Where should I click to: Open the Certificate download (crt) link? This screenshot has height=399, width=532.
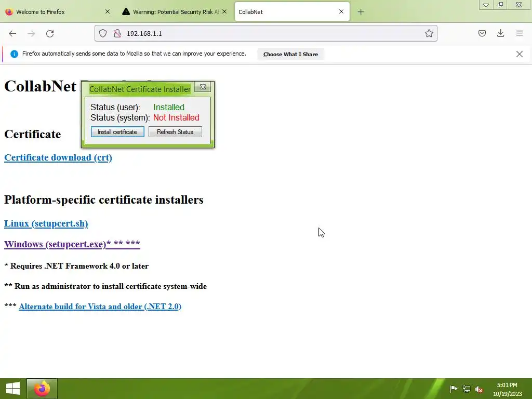(58, 158)
